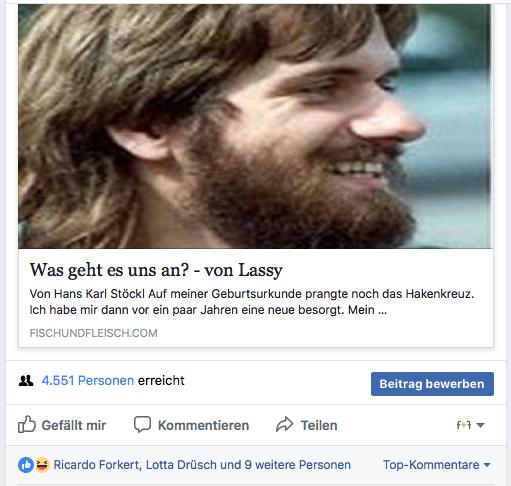Click the share arrow icon
Screen dimensions: 511x486
(285, 425)
